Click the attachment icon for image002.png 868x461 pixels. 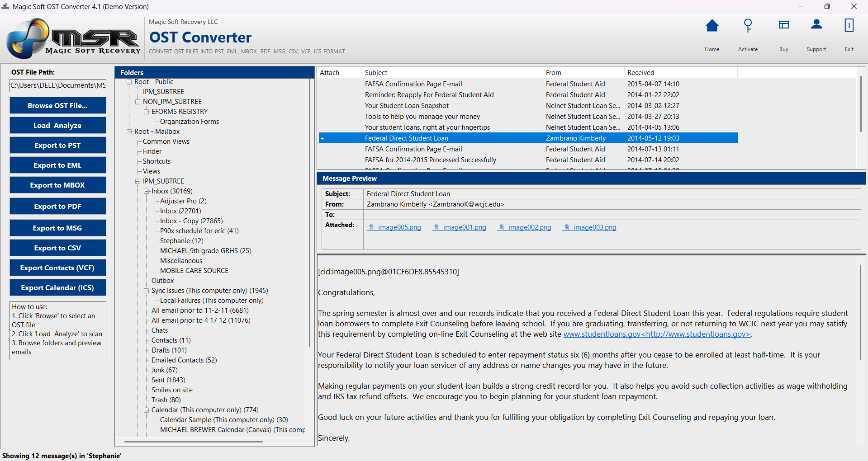(x=502, y=227)
